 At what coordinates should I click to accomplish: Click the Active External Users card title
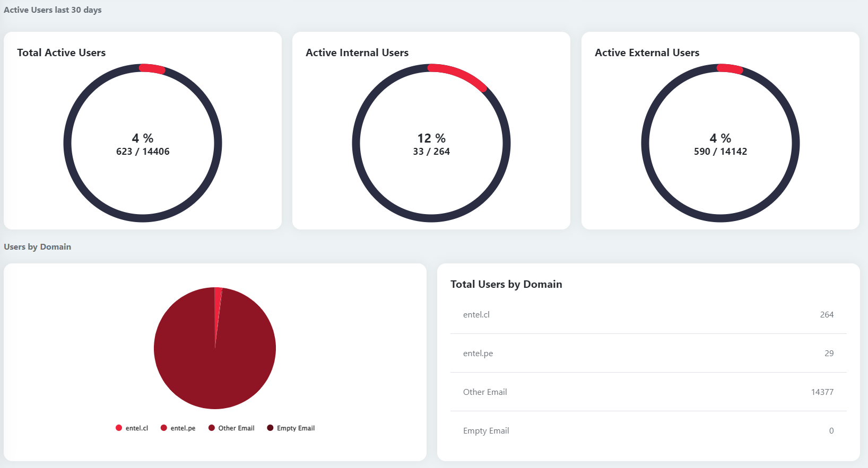pos(647,52)
